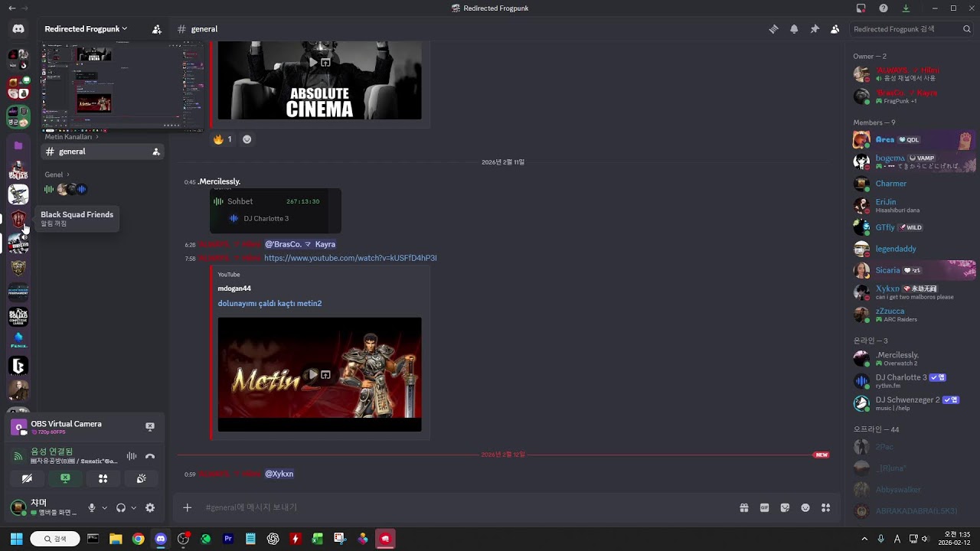Deafen with the headphones icon
This screenshot has height=551, width=980.
click(x=121, y=507)
